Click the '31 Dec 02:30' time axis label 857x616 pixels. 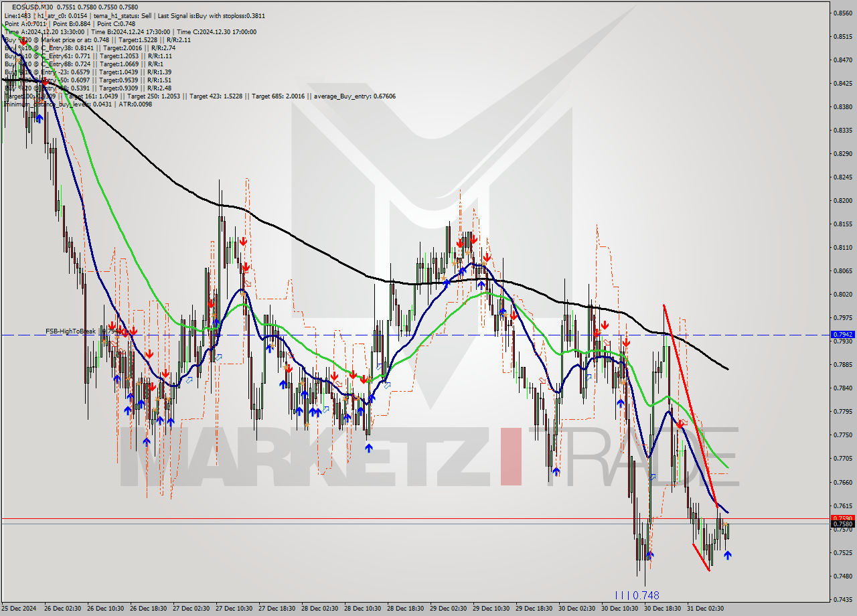coord(705,609)
